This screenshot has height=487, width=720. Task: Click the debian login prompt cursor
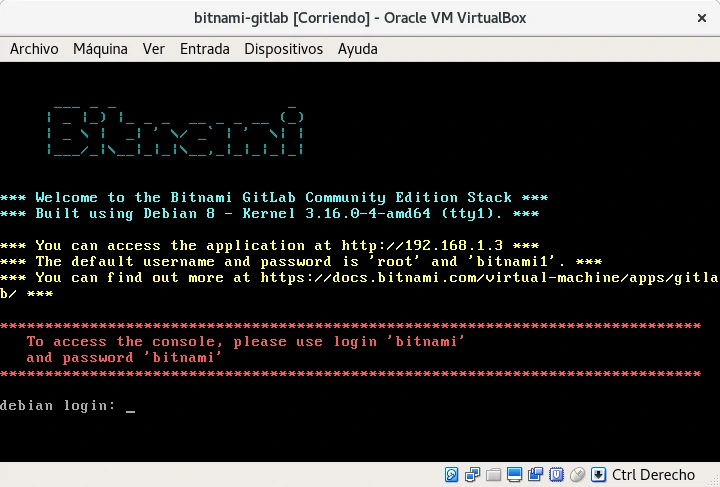pos(130,406)
